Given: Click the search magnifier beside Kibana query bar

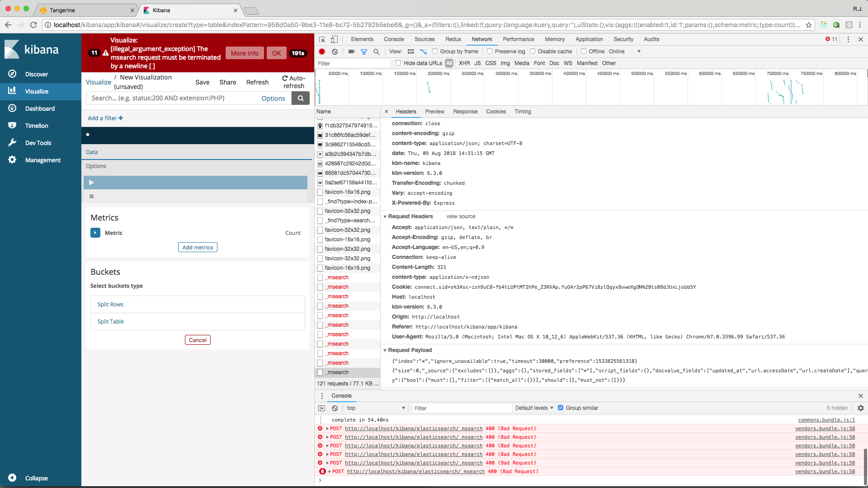Looking at the screenshot, I should tap(300, 98).
